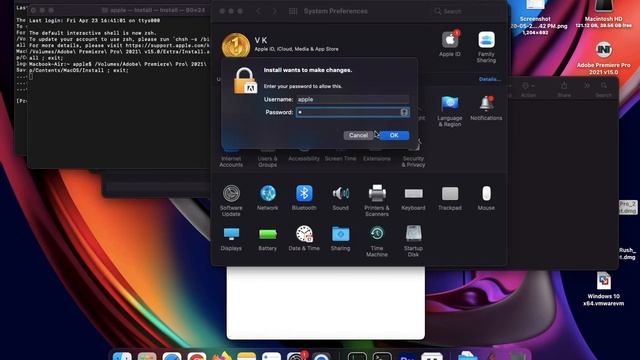Show all preferences grid button
This screenshot has width=640, height=360.
point(293,11)
